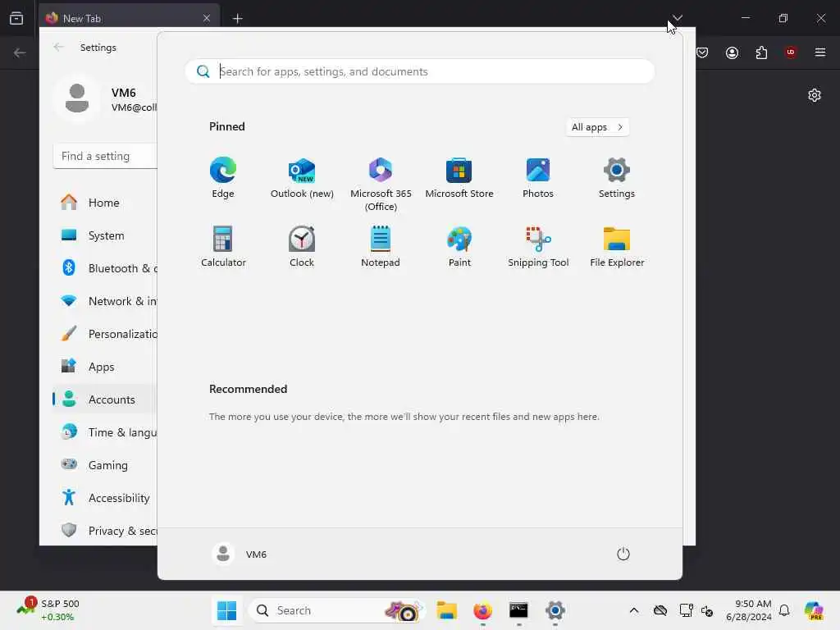The height and width of the screenshot is (630, 840).
Task: Select Accounts in the Settings sidebar
Action: coord(105,399)
